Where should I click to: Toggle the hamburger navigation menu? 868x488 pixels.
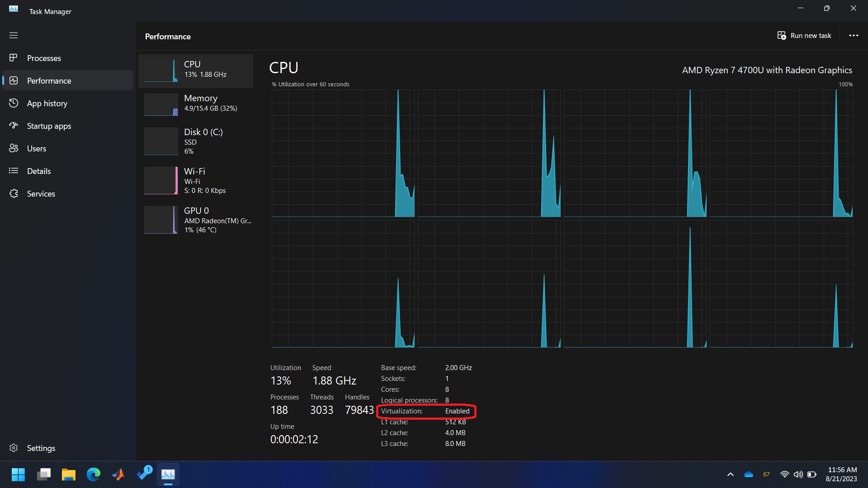[x=14, y=35]
